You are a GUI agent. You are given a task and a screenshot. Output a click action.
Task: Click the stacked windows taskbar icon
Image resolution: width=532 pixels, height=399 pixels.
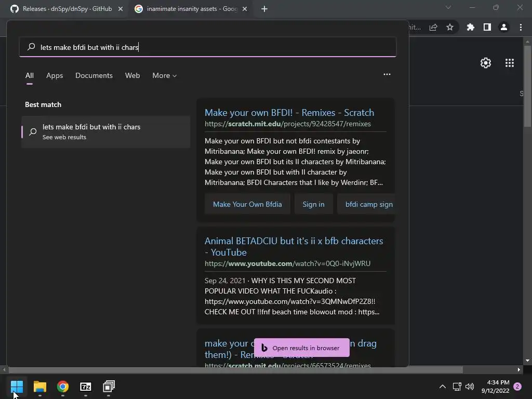coord(109,387)
